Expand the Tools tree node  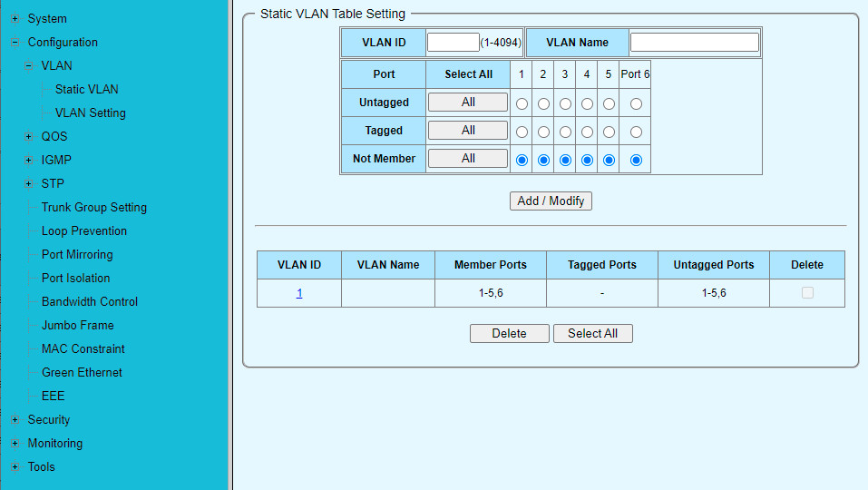pyautogui.click(x=15, y=467)
